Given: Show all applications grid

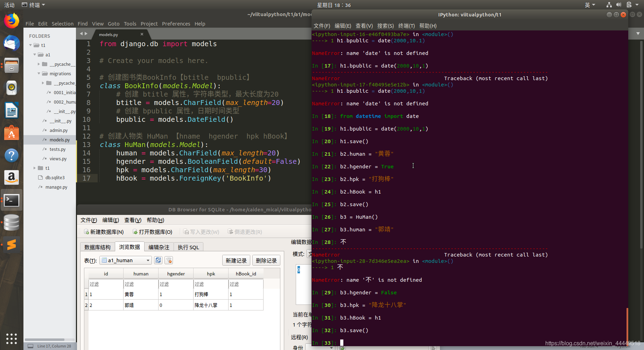Looking at the screenshot, I should 12,338.
